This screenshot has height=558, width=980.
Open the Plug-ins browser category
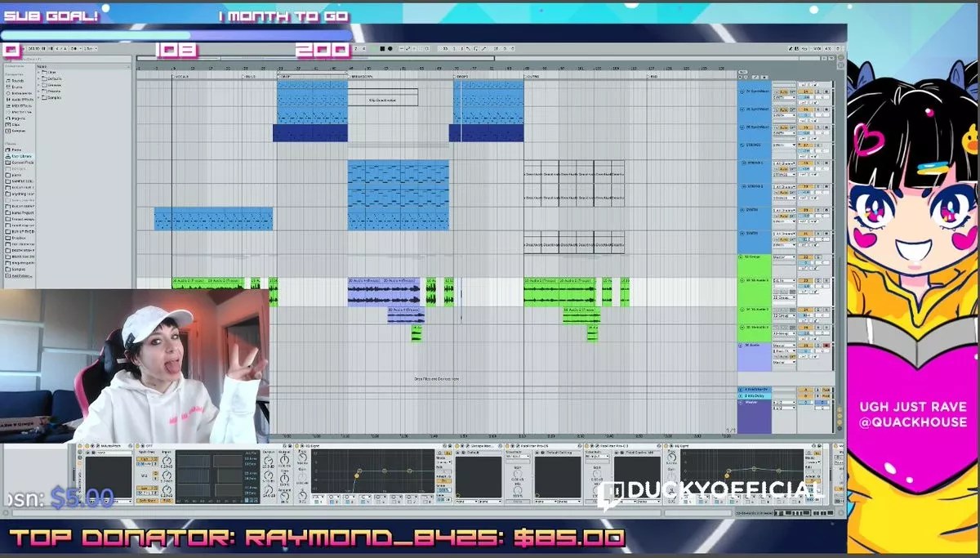(x=18, y=118)
